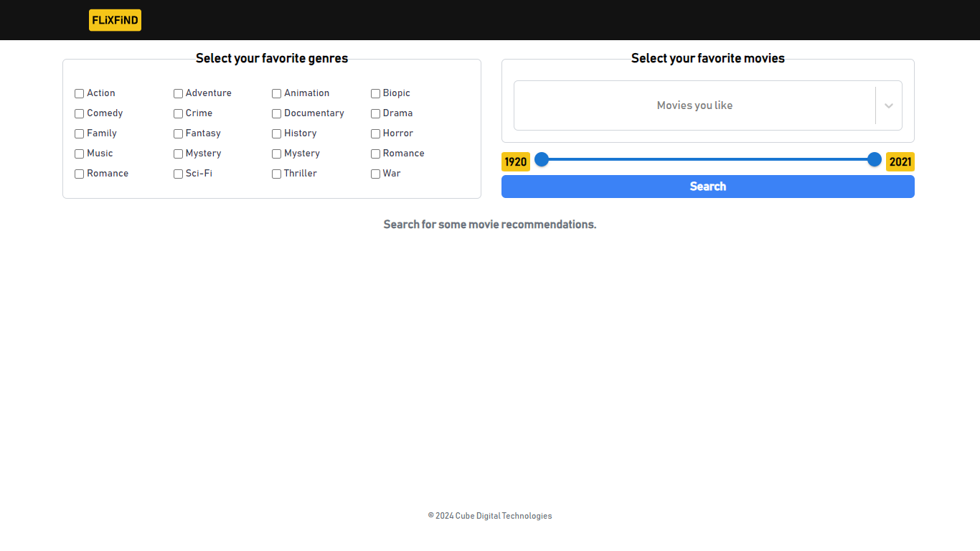Click the Search button
980x551 pixels.
pyautogui.click(x=708, y=187)
